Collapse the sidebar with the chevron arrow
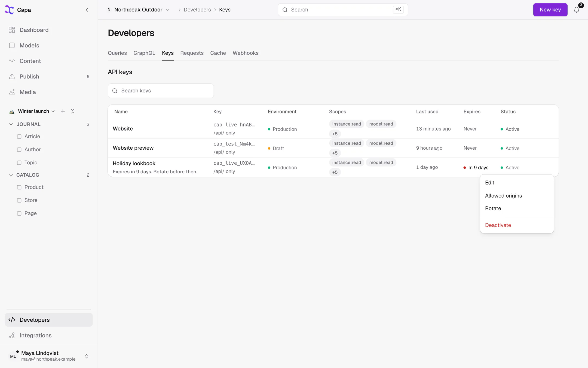 (x=87, y=10)
